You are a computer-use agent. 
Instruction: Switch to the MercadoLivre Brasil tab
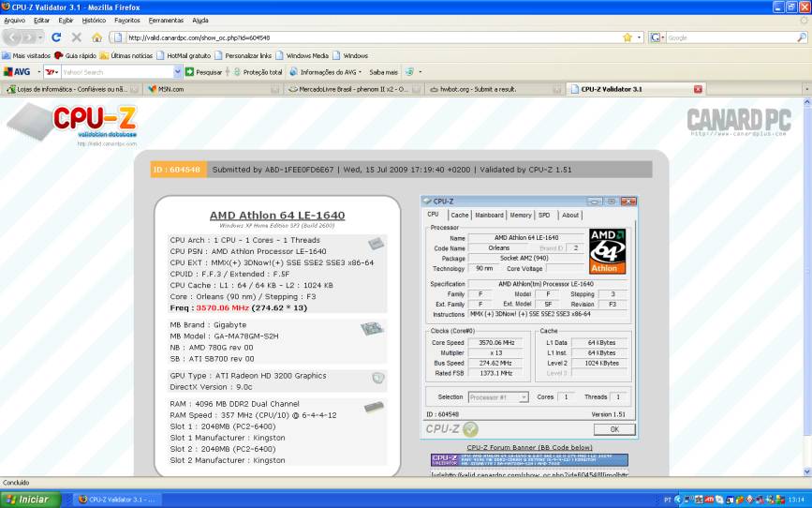(354, 89)
